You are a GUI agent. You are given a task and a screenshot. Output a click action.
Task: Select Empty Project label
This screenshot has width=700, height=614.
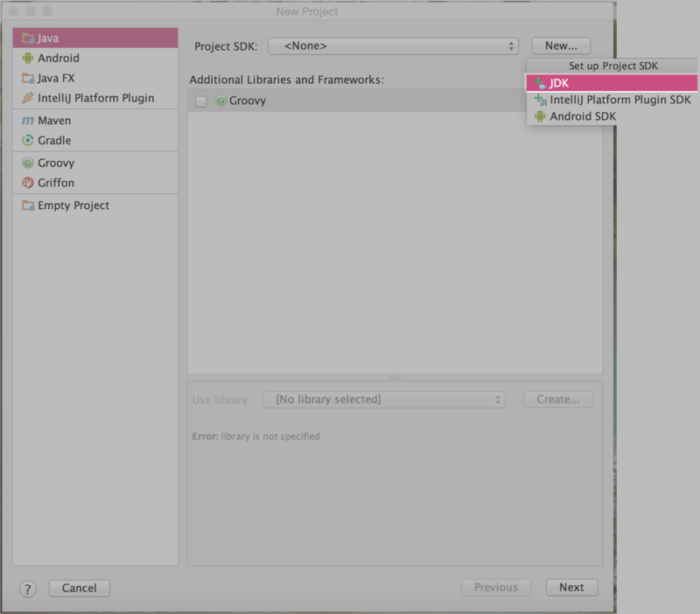[73, 206]
